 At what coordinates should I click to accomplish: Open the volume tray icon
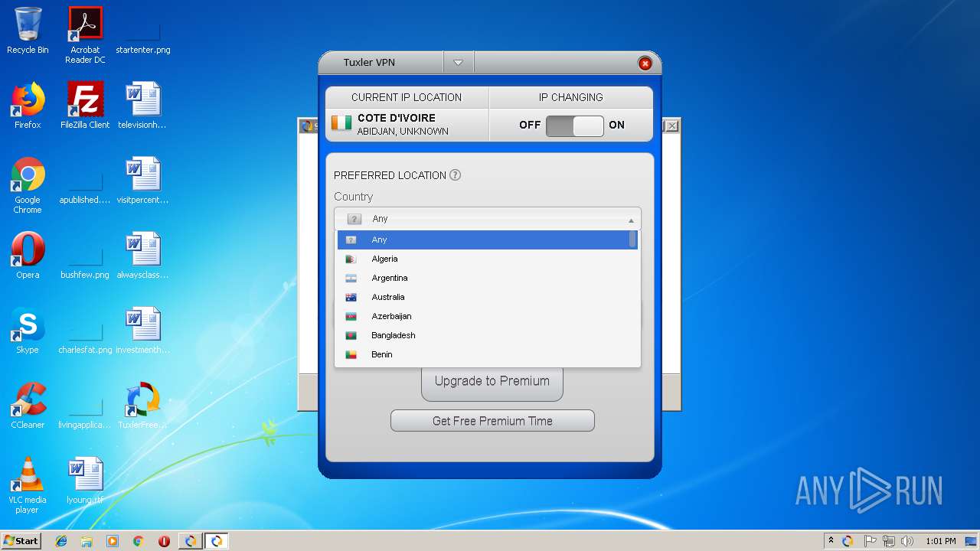coord(908,541)
